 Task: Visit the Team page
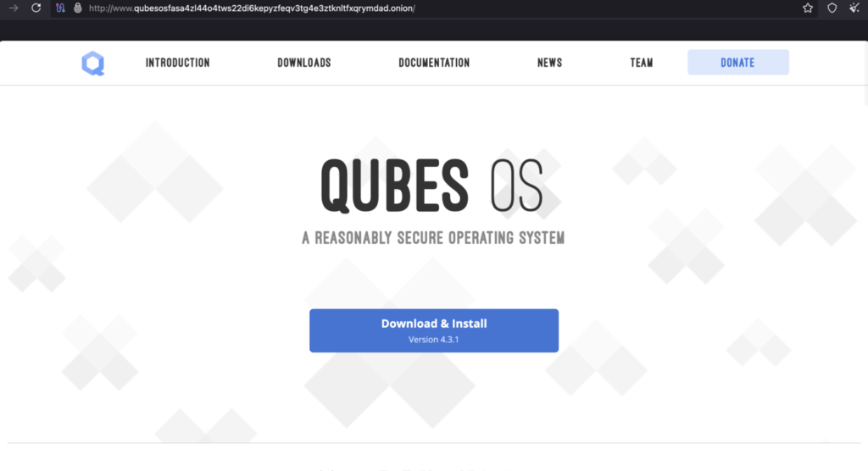[x=642, y=63]
